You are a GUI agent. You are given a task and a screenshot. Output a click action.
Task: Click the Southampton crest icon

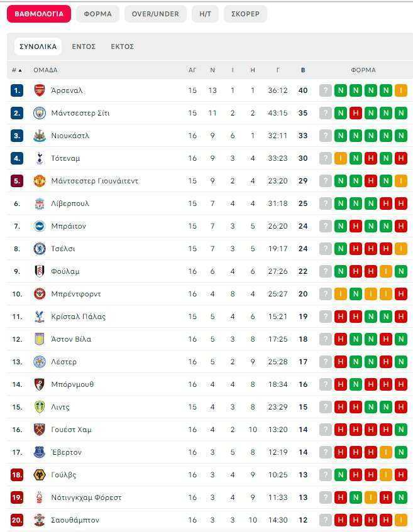(40, 520)
